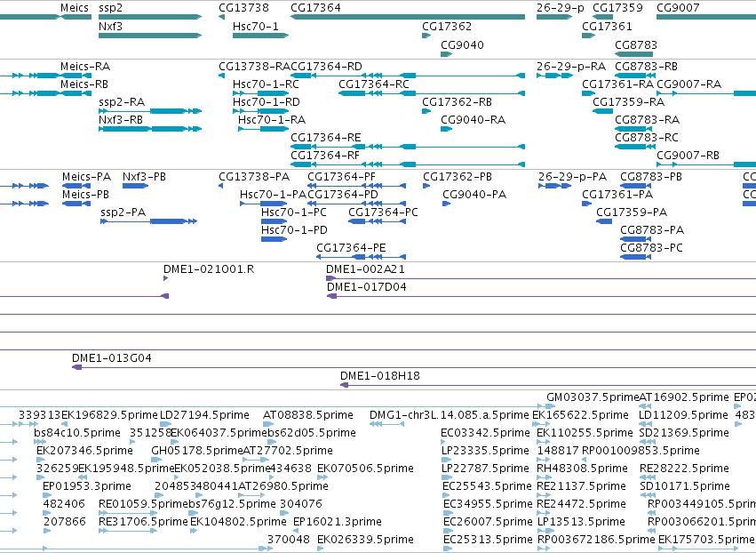Select the Hsc70-1-RA transcript
Screen dimensions: 756x553
[263, 129]
